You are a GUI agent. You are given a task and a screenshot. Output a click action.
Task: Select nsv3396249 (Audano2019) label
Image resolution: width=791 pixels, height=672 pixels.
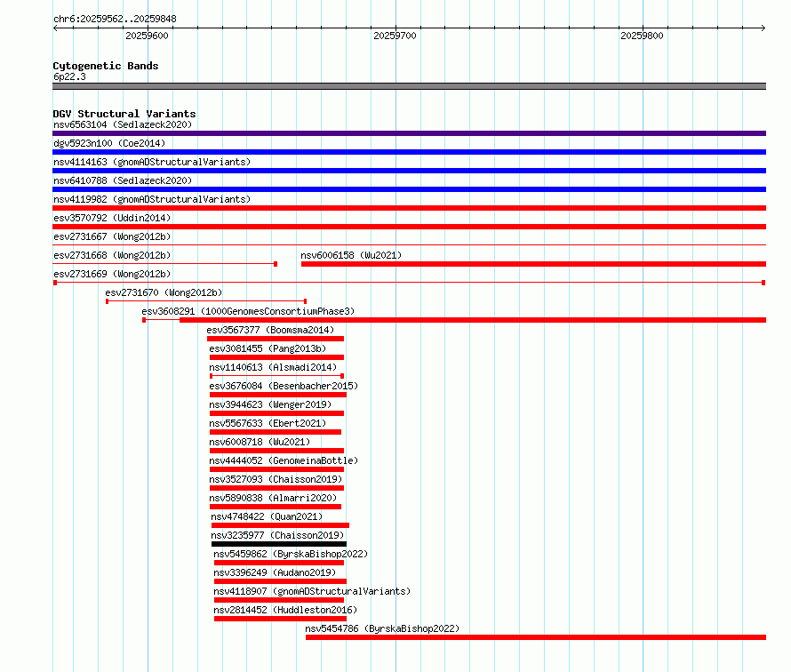coord(275,572)
